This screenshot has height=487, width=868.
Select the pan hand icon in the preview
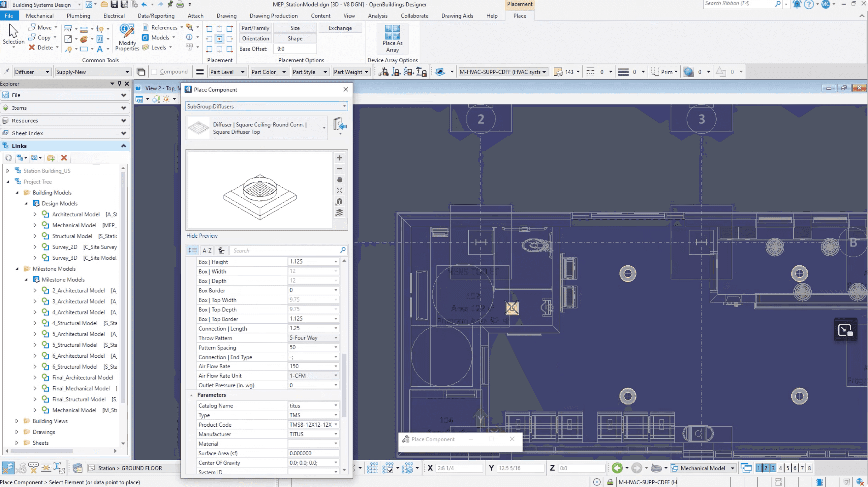tap(339, 179)
